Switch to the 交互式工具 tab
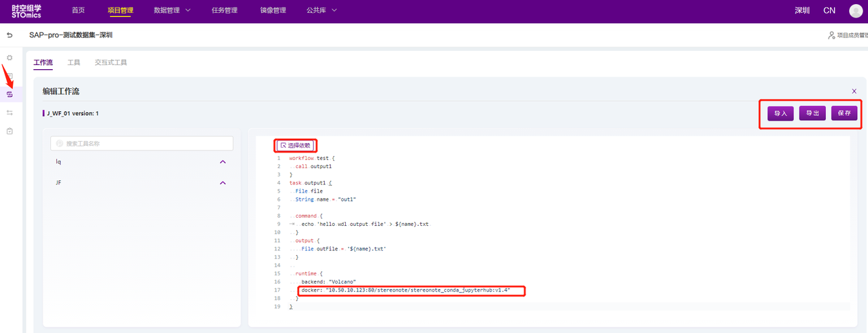This screenshot has height=333, width=868. click(111, 62)
